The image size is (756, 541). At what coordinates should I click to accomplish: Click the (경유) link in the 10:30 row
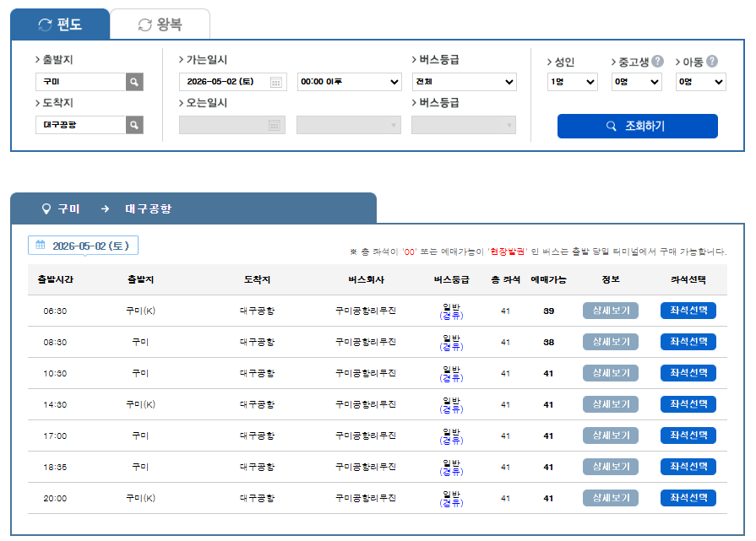[451, 378]
